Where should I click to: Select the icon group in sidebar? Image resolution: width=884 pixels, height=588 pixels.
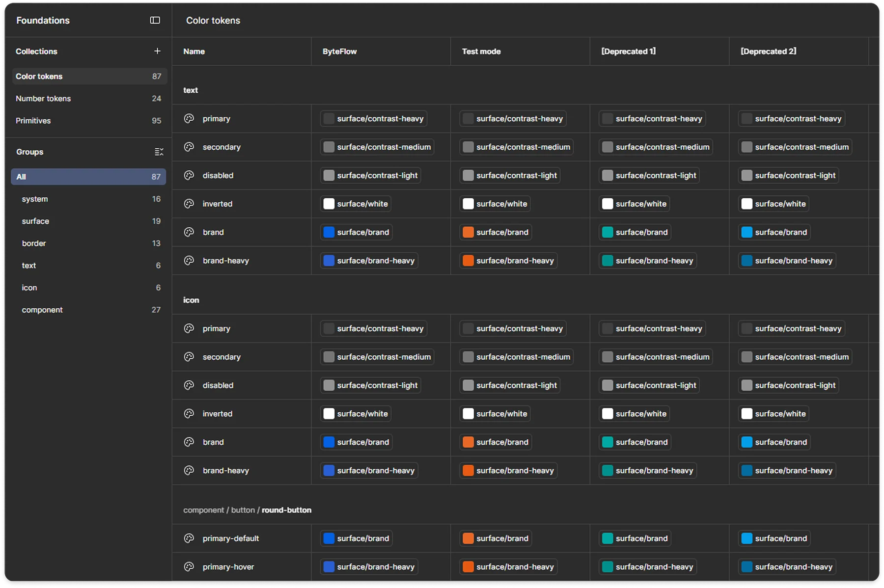pyautogui.click(x=88, y=287)
